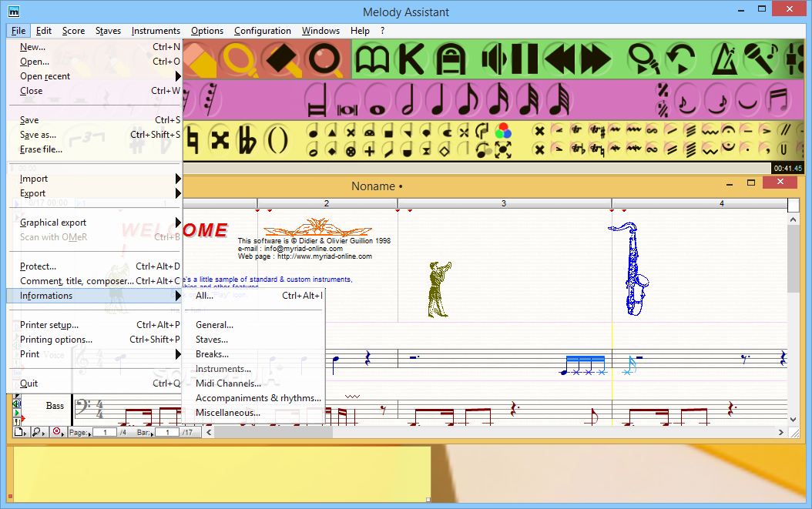Select the breve double whole note
This screenshot has height=509, width=812.
347,99
